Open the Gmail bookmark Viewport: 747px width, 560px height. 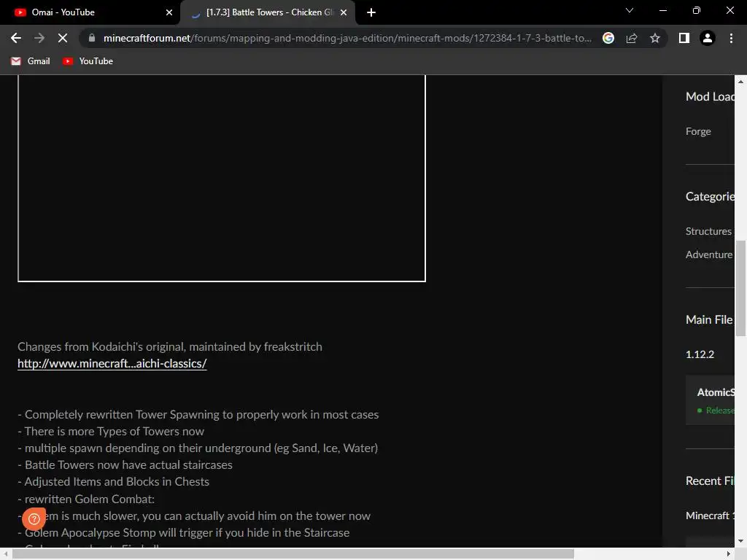[x=31, y=61]
